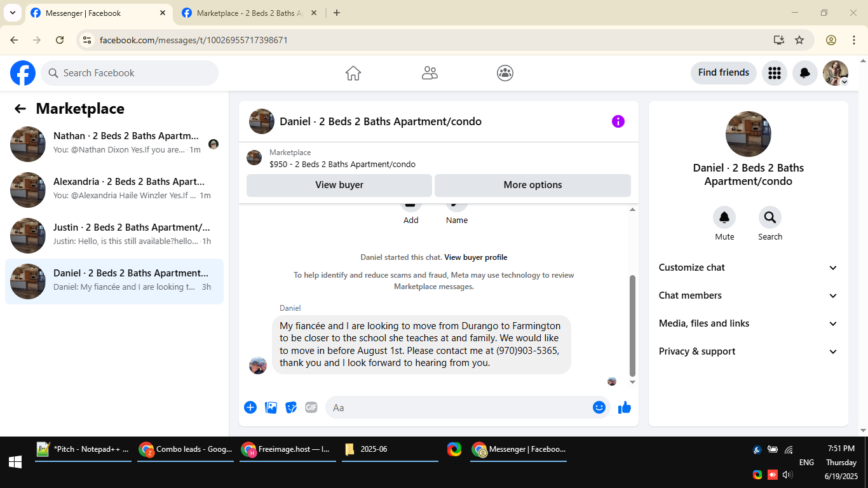The image size is (868, 488).
Task: Open Windows Start menu
Action: [x=15, y=463]
